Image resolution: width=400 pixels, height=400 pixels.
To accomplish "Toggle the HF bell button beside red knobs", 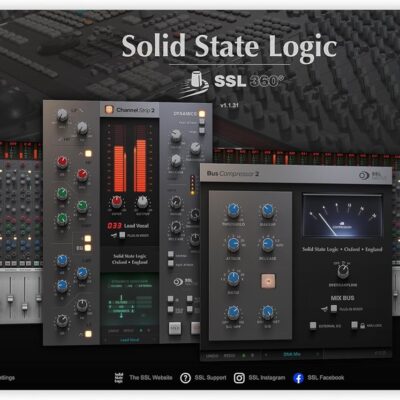I will [88, 154].
